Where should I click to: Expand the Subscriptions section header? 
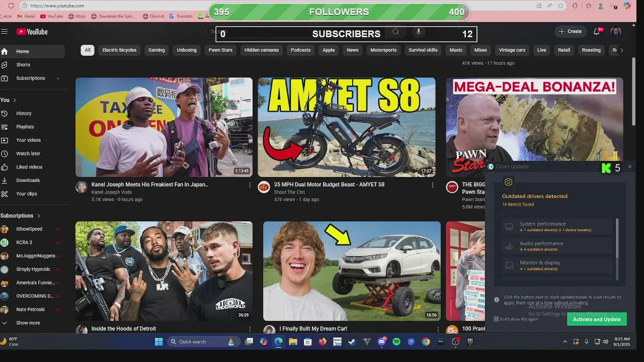point(21,216)
